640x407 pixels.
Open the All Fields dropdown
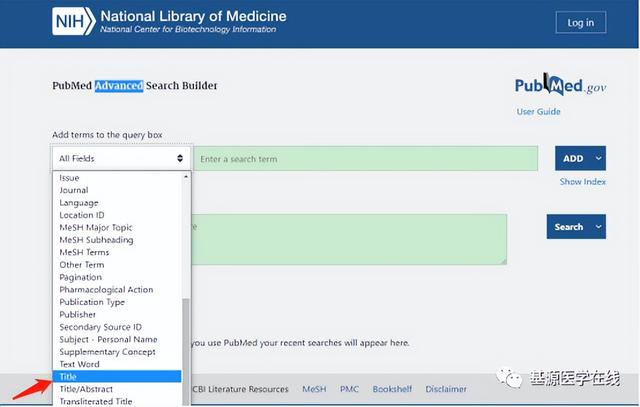(121, 158)
